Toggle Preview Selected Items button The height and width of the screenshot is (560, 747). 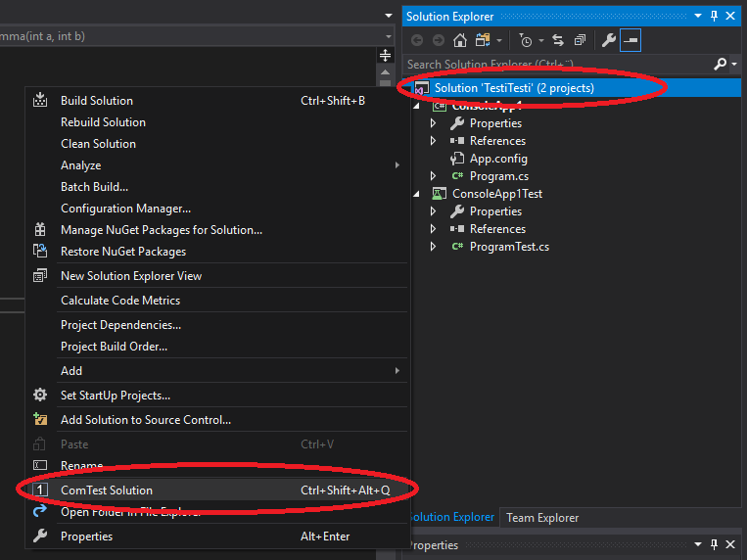tap(630, 40)
